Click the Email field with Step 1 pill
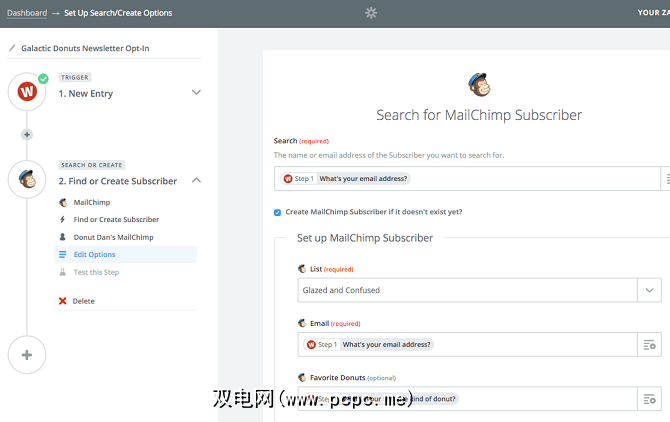670x422 pixels. coord(467,345)
